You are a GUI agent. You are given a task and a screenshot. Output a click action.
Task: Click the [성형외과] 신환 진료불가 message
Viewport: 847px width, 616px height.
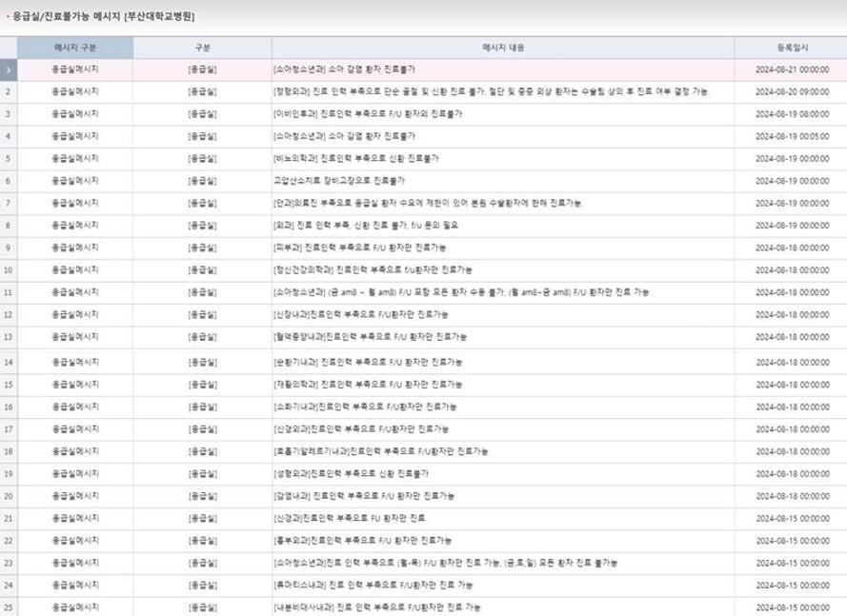click(x=351, y=473)
